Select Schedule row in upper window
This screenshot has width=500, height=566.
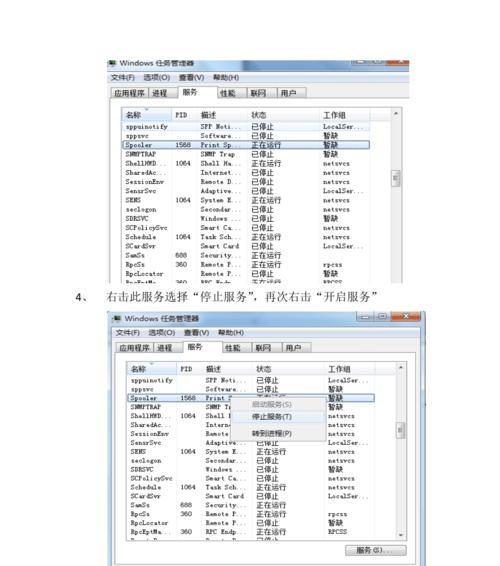tap(246, 237)
